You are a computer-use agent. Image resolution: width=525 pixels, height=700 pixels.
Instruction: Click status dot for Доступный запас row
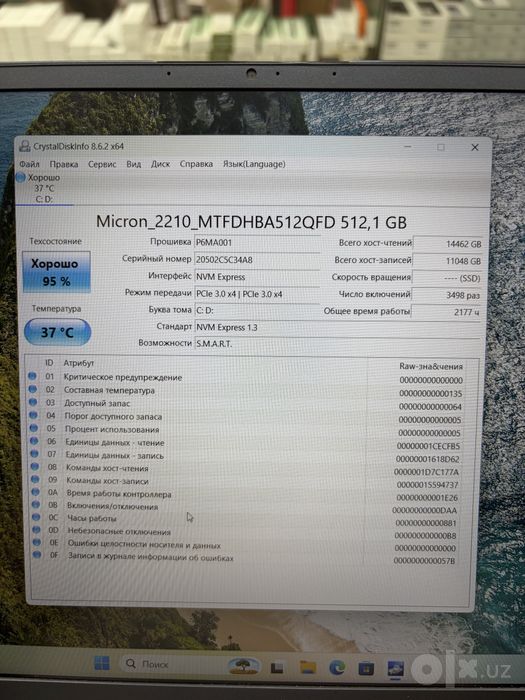(33, 402)
